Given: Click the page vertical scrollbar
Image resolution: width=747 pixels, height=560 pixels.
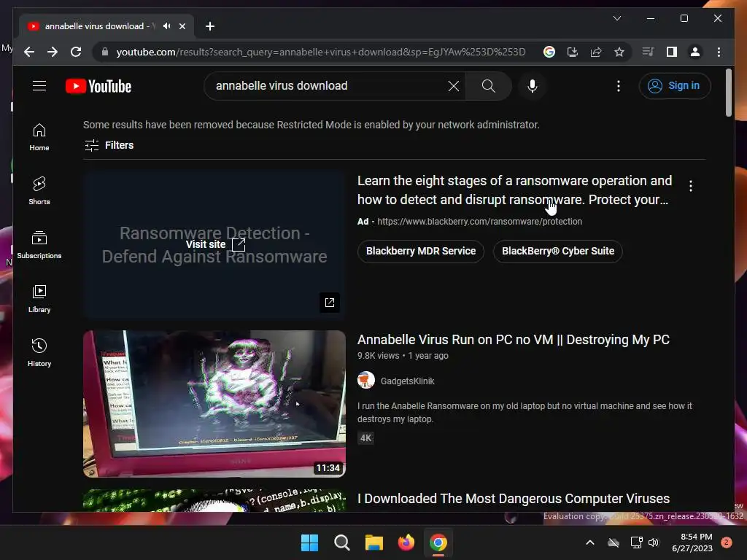Looking at the screenshot, I should tap(729, 93).
